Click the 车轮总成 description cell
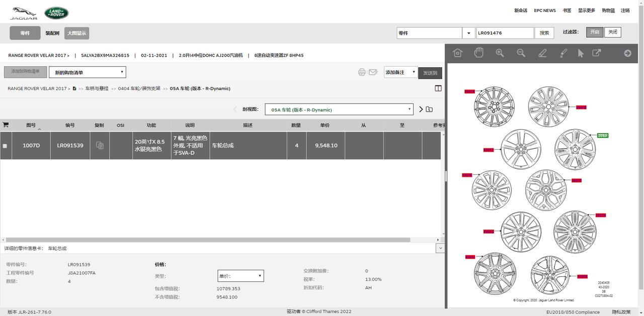 pyautogui.click(x=249, y=145)
